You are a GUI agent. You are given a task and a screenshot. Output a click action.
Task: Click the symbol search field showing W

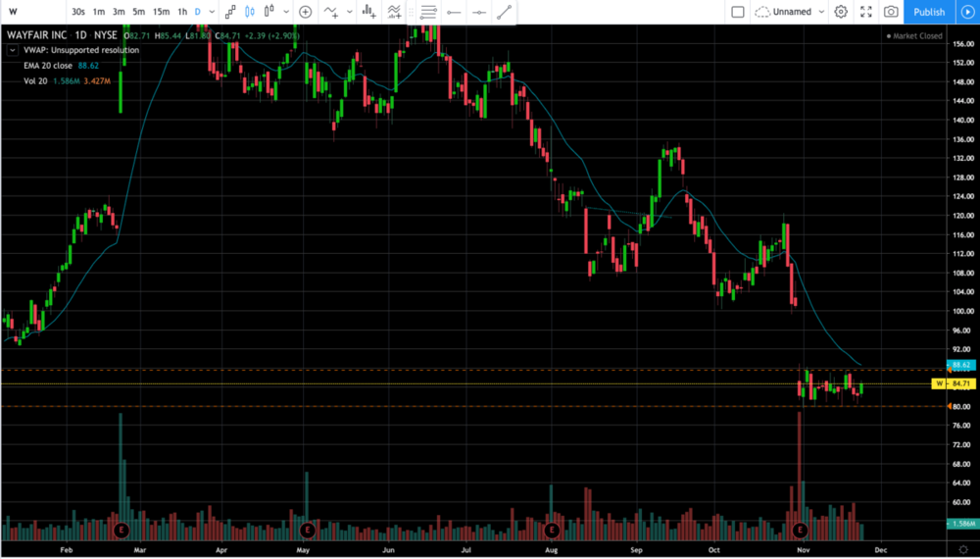(29, 12)
